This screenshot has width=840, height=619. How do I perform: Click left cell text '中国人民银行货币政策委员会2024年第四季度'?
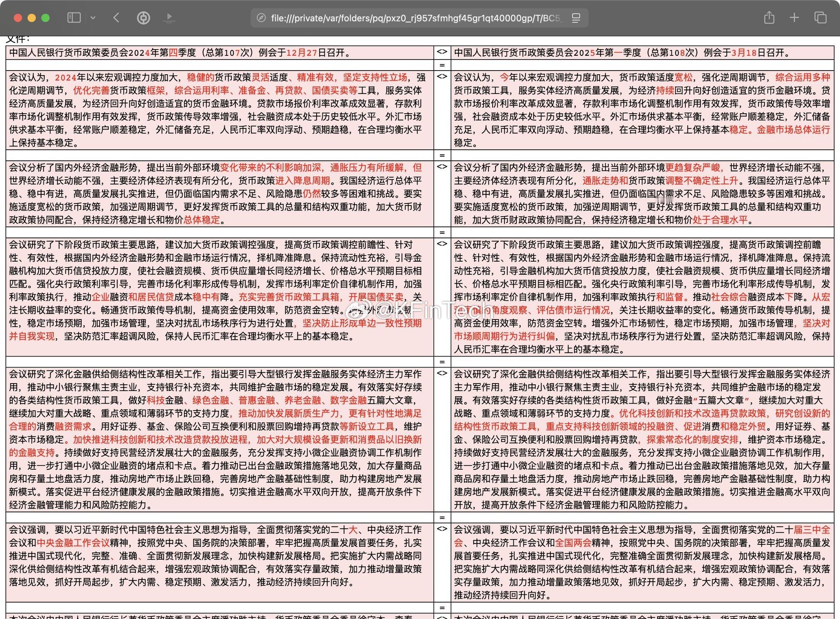pos(103,53)
